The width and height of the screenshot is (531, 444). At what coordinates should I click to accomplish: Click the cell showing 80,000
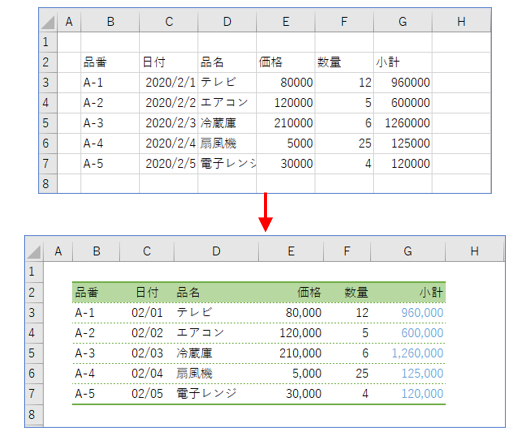click(x=291, y=313)
